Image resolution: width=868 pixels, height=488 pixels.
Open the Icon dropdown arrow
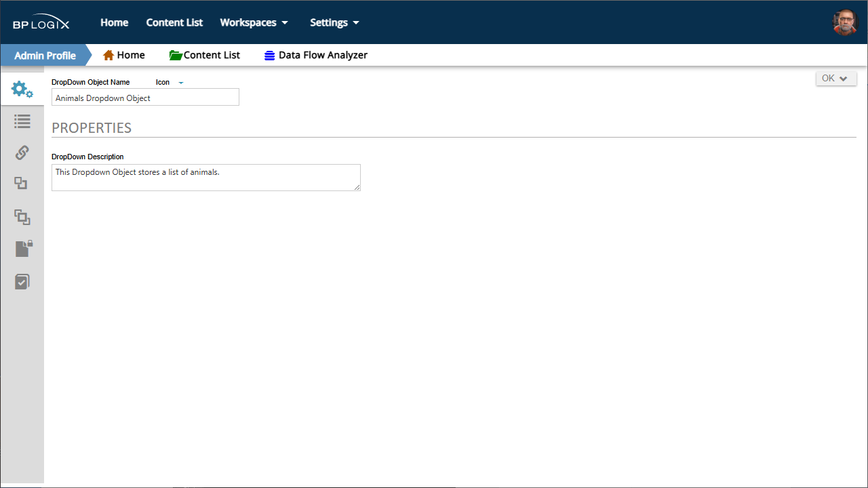[x=181, y=83]
